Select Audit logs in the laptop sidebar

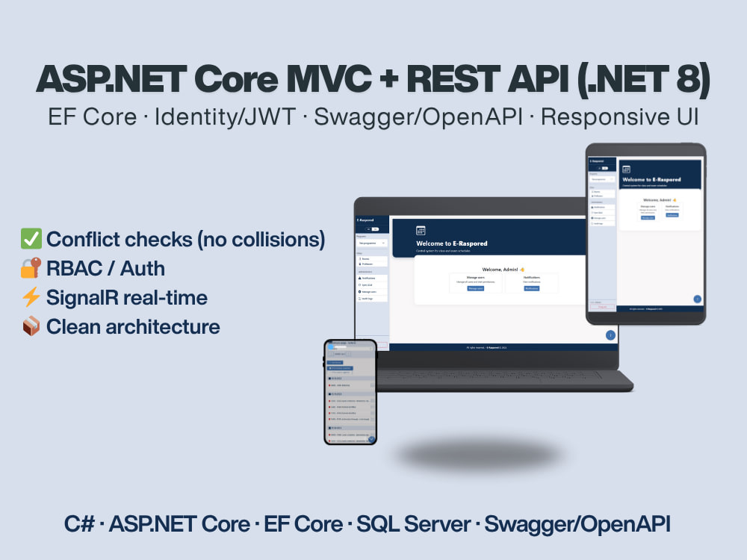coord(372,299)
